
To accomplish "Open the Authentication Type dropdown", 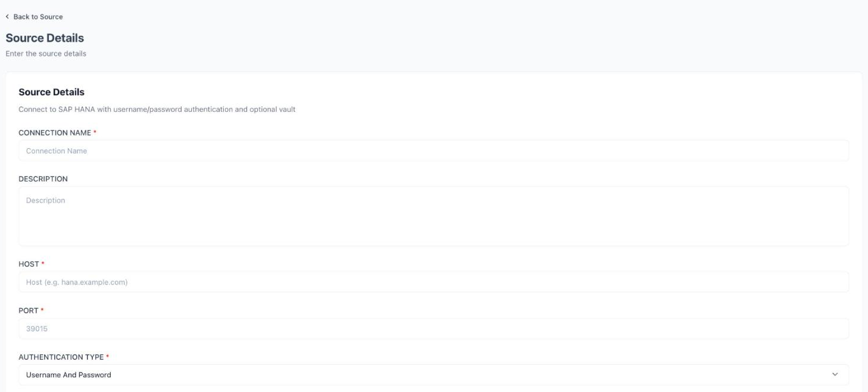I will click(433, 375).
